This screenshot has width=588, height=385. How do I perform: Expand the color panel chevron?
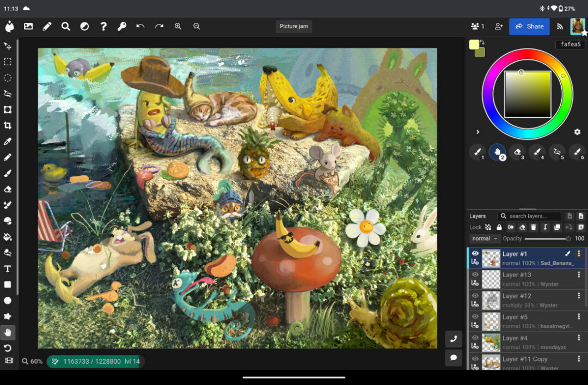pos(477,132)
